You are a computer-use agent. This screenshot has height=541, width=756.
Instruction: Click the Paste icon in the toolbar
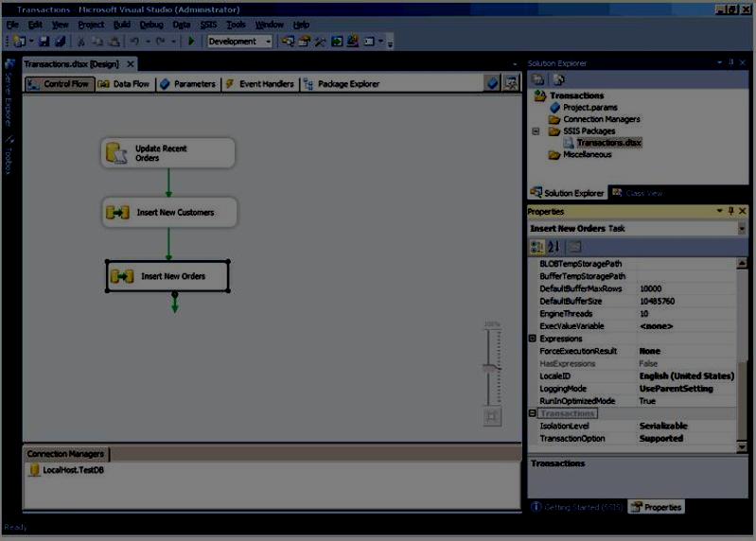tap(114, 42)
